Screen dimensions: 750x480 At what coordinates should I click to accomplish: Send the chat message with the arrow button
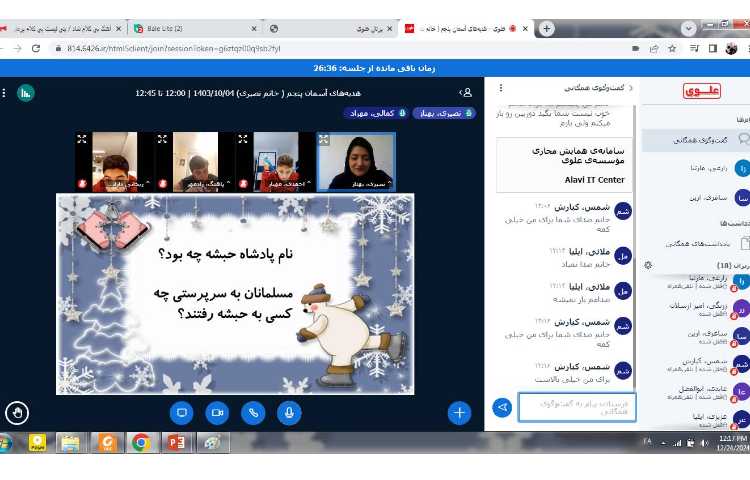coord(502,407)
